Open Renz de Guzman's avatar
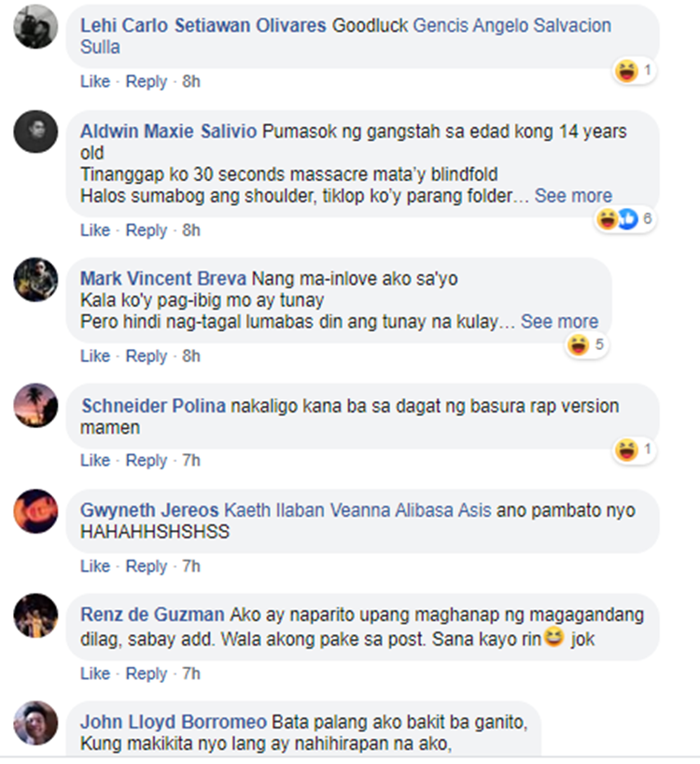700x764 pixels. click(35, 616)
